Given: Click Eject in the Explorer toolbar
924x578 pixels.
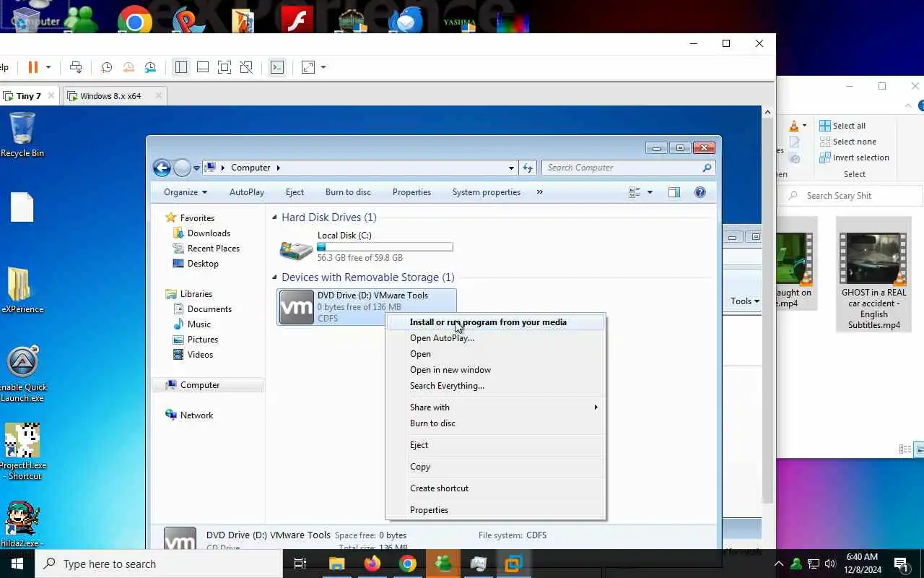Looking at the screenshot, I should [x=295, y=192].
